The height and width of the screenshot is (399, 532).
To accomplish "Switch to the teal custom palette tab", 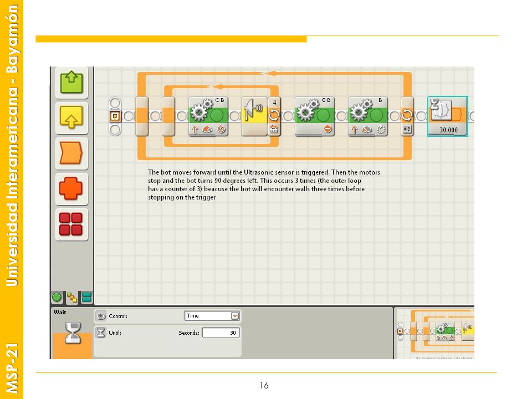I will pyautogui.click(x=87, y=298).
